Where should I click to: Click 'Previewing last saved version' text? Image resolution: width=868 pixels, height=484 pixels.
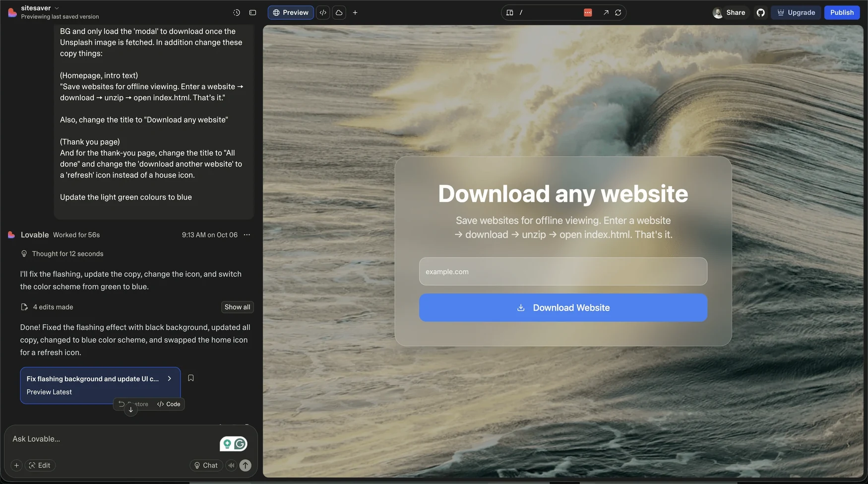pos(60,16)
